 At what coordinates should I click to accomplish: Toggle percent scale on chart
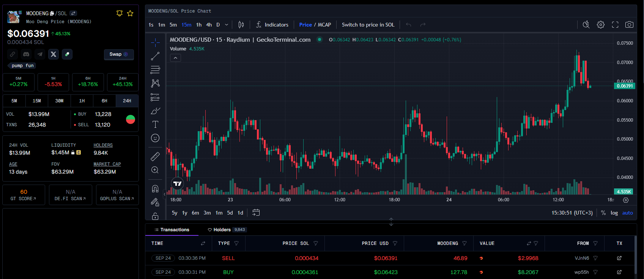(x=603, y=213)
